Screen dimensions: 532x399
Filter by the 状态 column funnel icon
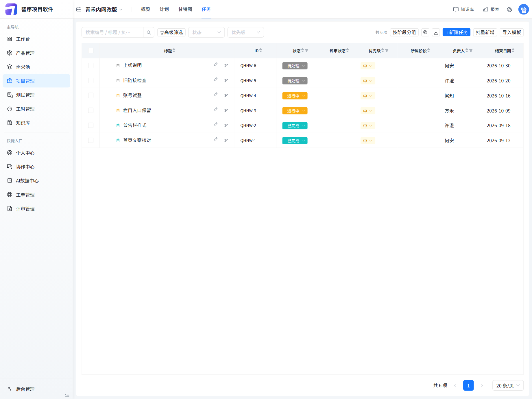point(307,51)
